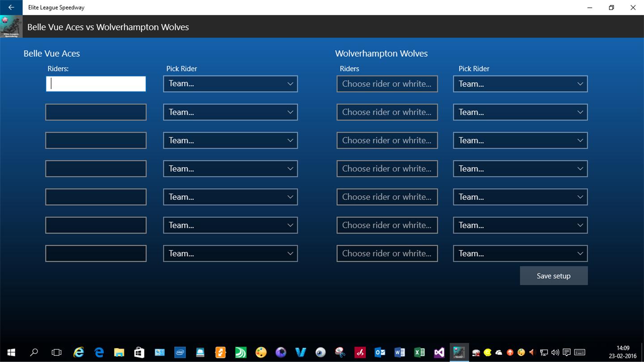Expand second Belle Vue Aces Team dropdown
Viewport: 644px width, 362px height.
[x=230, y=112]
